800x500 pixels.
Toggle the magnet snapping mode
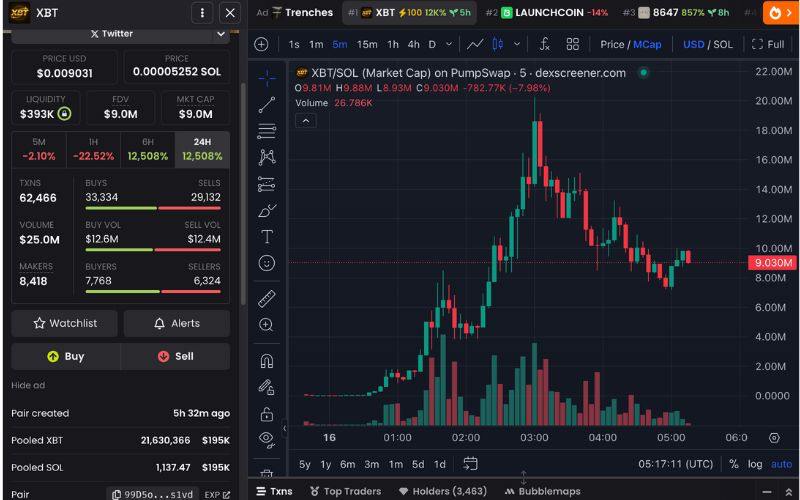[267, 361]
